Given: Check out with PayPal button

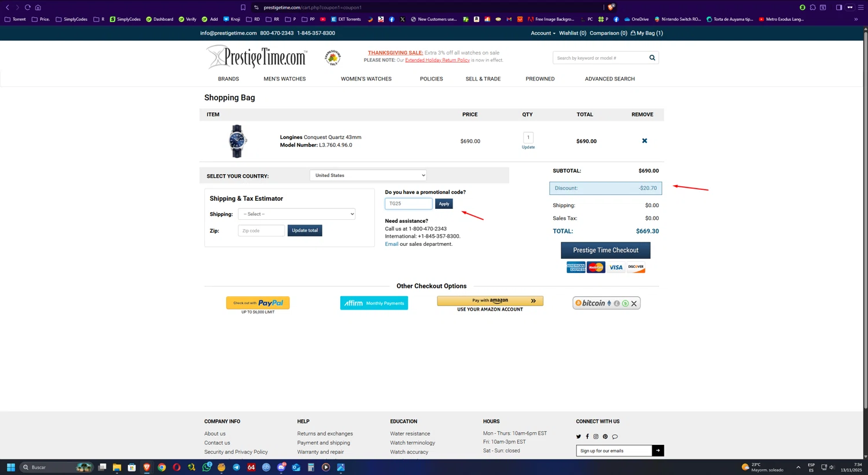Looking at the screenshot, I should [258, 303].
